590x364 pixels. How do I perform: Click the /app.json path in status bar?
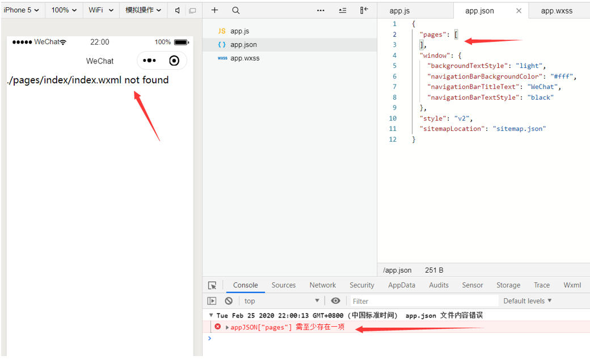(397, 270)
